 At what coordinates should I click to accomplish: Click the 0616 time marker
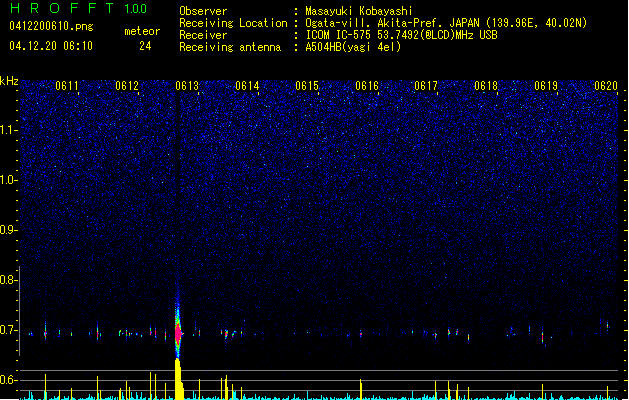coord(367,86)
